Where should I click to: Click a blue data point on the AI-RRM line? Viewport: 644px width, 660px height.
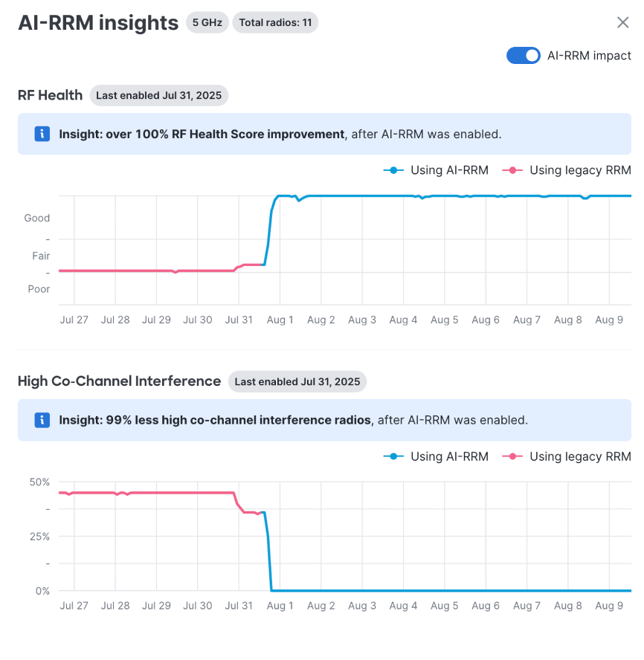[372, 195]
